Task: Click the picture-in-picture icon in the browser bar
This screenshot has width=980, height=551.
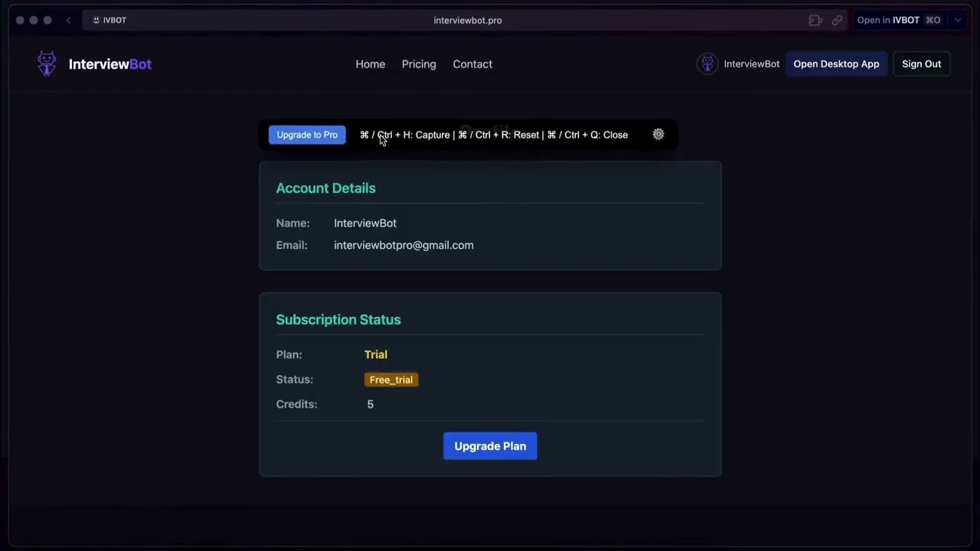Action: pyautogui.click(x=815, y=21)
